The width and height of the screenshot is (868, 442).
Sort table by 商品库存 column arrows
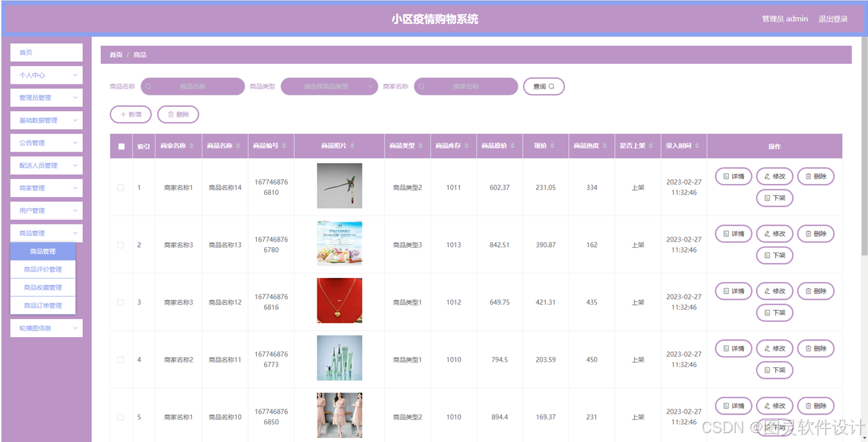coord(467,146)
